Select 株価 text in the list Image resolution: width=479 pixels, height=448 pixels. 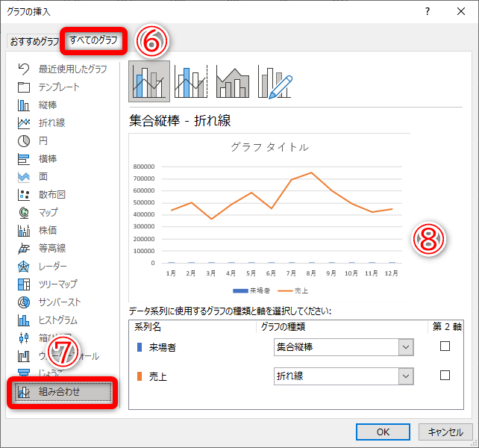click(x=48, y=230)
